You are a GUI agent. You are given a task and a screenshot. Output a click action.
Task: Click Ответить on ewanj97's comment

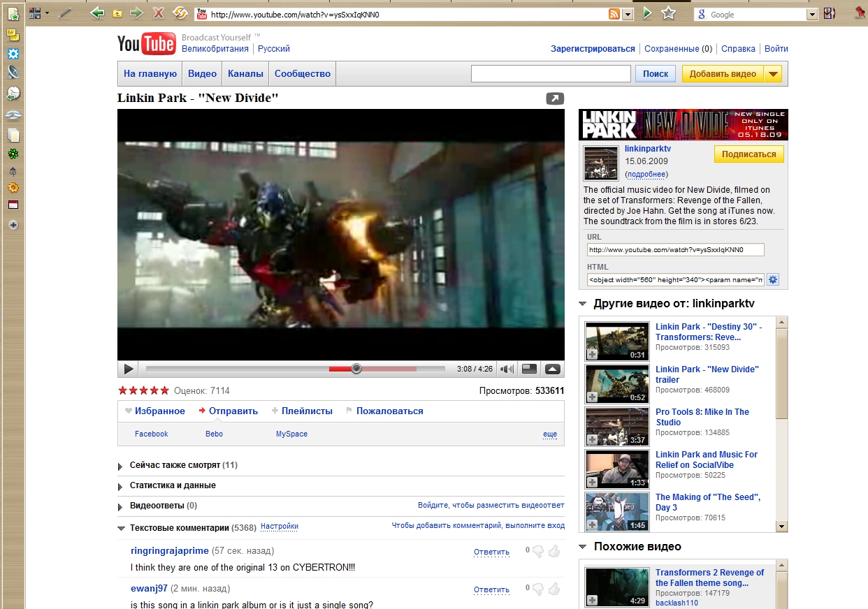[x=491, y=589]
